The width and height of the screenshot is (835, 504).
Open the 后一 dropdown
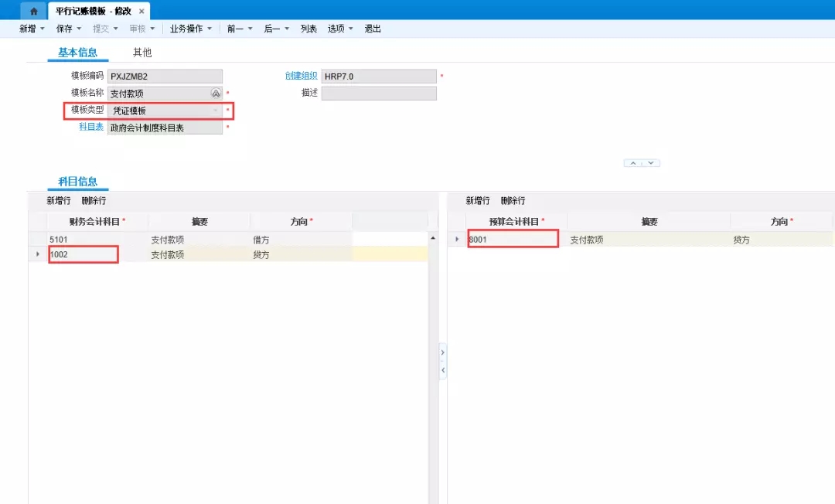(276, 29)
